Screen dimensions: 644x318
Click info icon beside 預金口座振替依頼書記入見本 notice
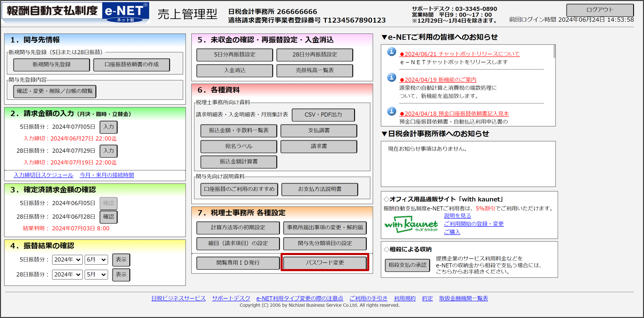point(391,111)
